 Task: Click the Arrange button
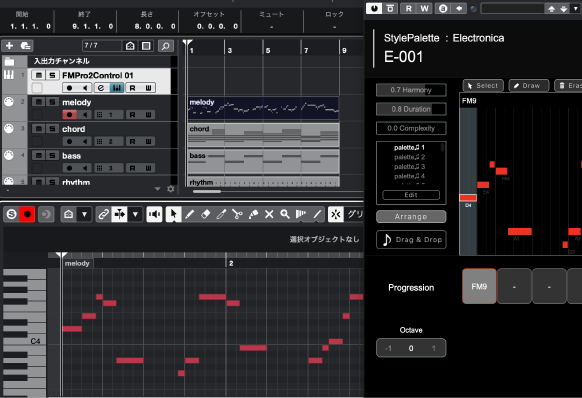click(411, 217)
